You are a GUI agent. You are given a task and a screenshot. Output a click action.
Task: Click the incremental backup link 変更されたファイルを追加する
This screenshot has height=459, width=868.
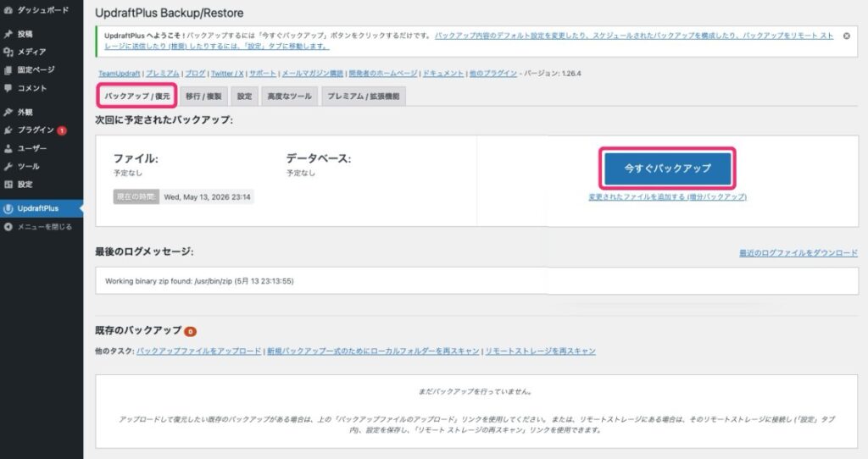click(x=668, y=196)
